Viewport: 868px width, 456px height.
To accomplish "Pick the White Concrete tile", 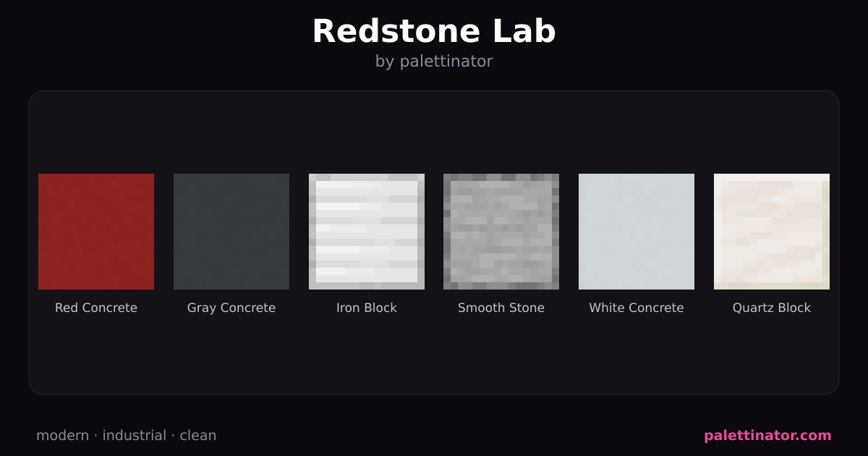I will point(637,232).
